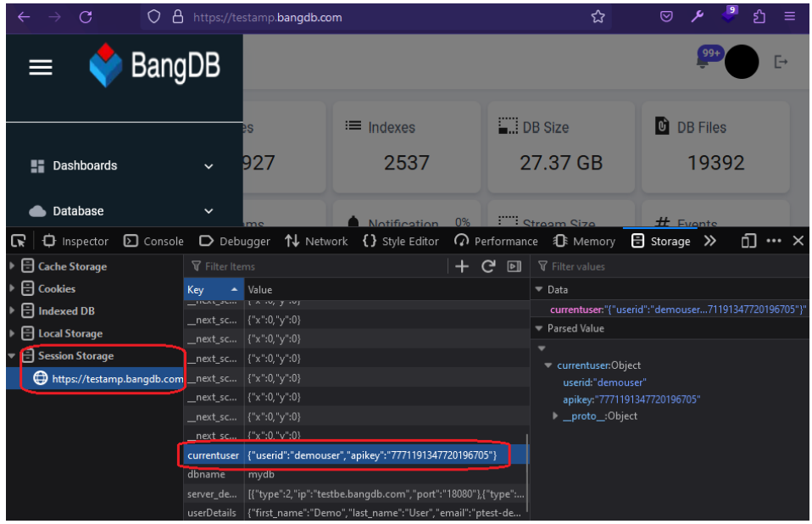This screenshot has width=812, height=524.
Task: Click the BangDB logo
Action: tap(155, 66)
